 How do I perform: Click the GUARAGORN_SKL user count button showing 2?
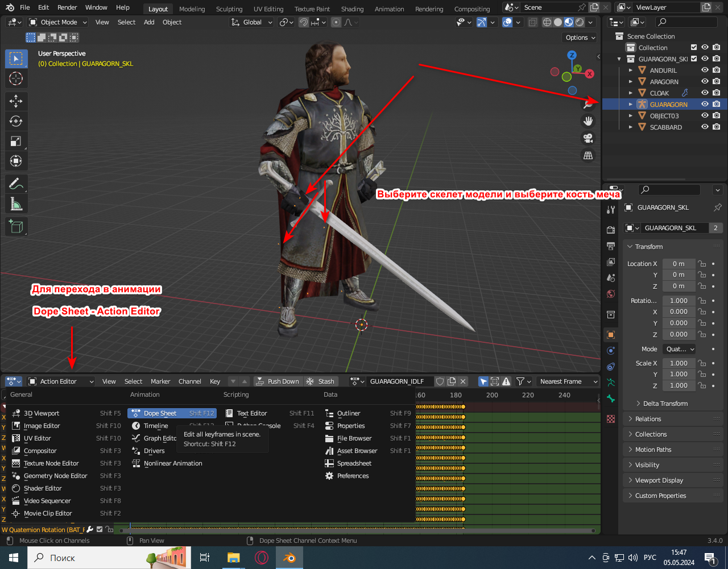pos(716,228)
